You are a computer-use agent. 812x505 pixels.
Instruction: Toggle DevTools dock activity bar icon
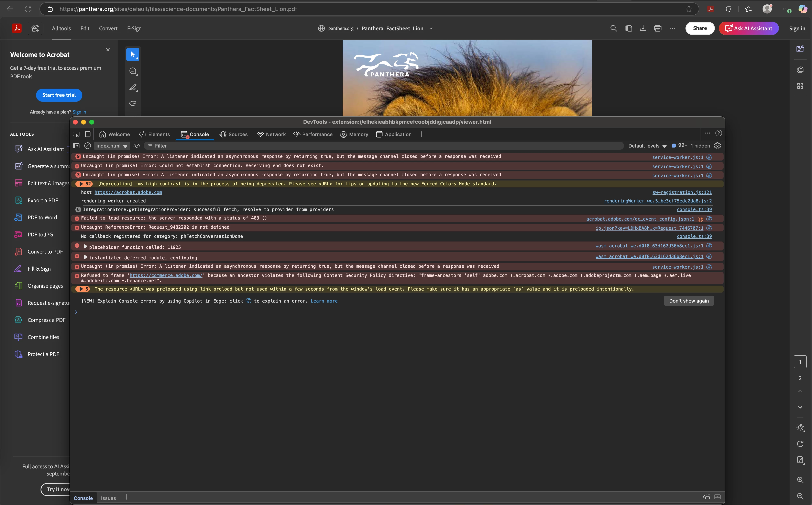pos(88,134)
